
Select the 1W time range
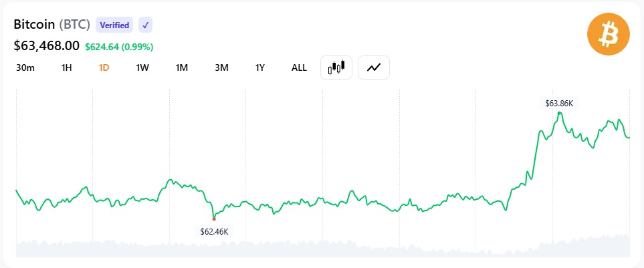pyautogui.click(x=142, y=68)
